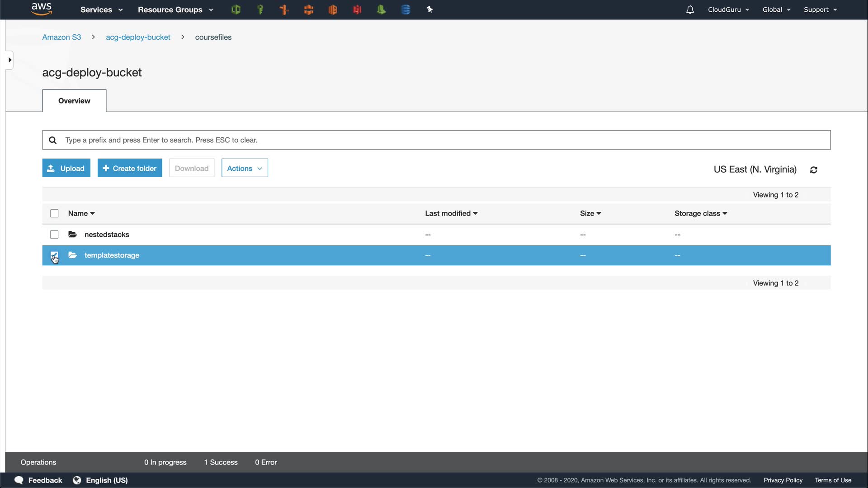Toggle the select-all checkbox in header
Viewport: 868px width, 488px height.
(x=54, y=213)
